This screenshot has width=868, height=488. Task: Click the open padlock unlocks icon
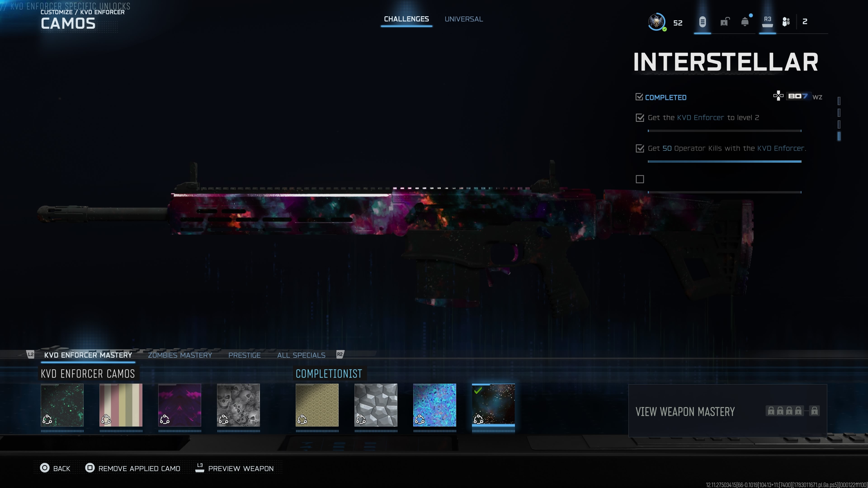[724, 22]
